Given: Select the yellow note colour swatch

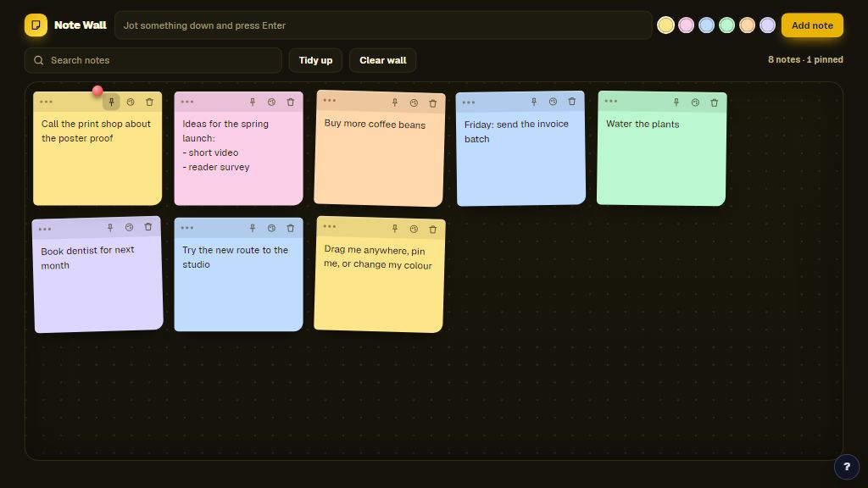Looking at the screenshot, I should 665,25.
